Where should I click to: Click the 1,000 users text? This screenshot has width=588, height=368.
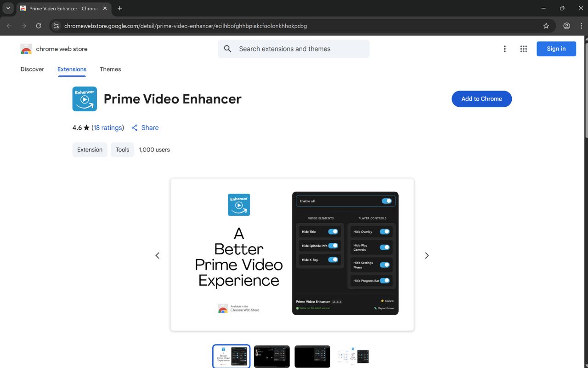(154, 149)
